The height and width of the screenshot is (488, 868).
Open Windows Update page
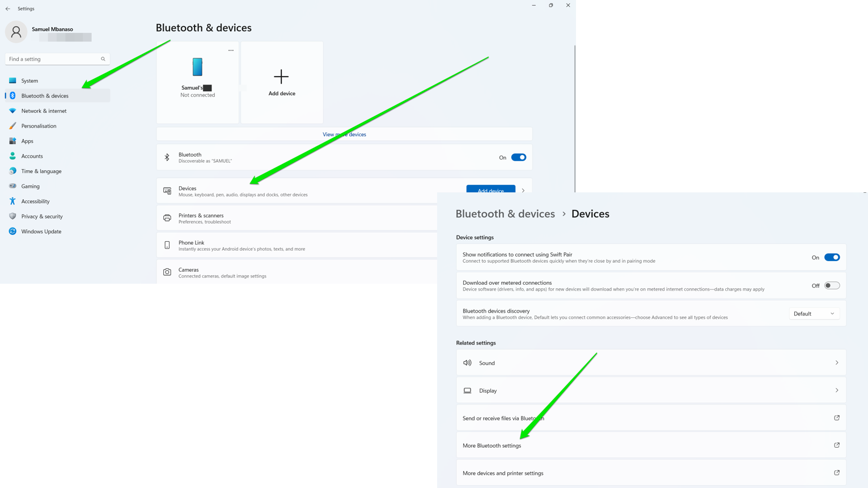coord(57,232)
